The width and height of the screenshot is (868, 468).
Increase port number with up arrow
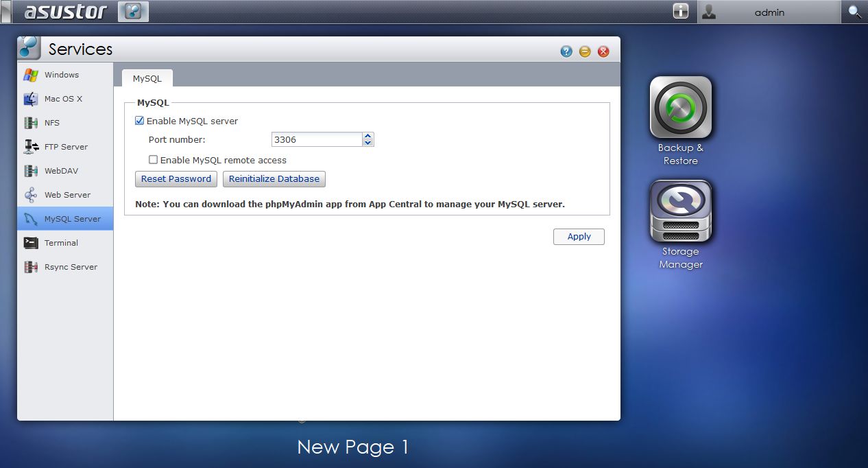click(x=368, y=136)
